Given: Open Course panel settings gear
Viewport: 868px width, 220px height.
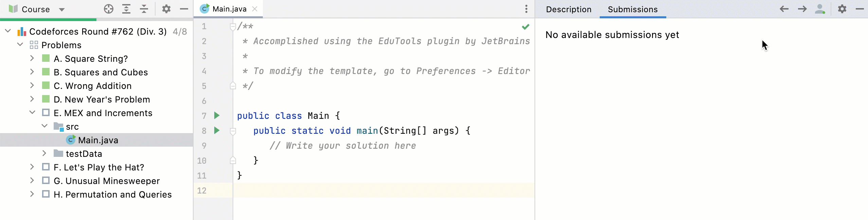Looking at the screenshot, I should coord(166,9).
